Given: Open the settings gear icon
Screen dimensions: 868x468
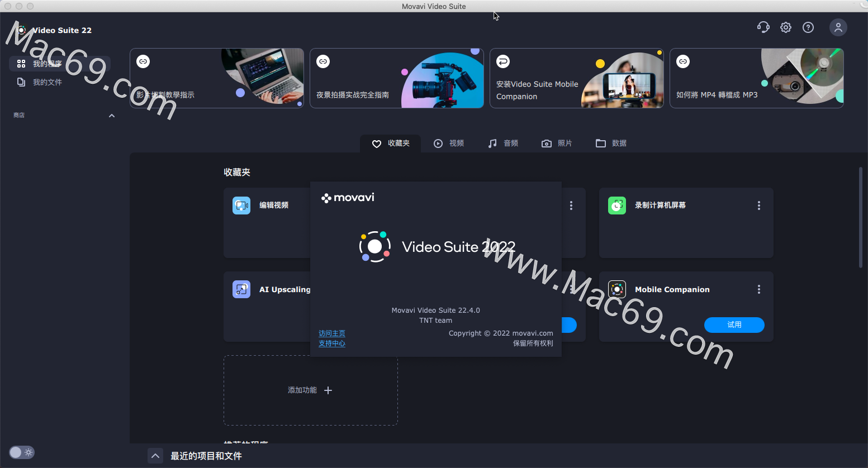Looking at the screenshot, I should tap(785, 27).
